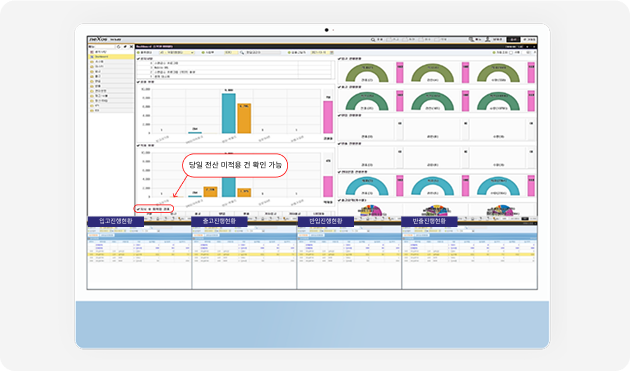This screenshot has height=372, width=630.
Task: Open the calendar icon beside date field
Action: click(x=332, y=53)
